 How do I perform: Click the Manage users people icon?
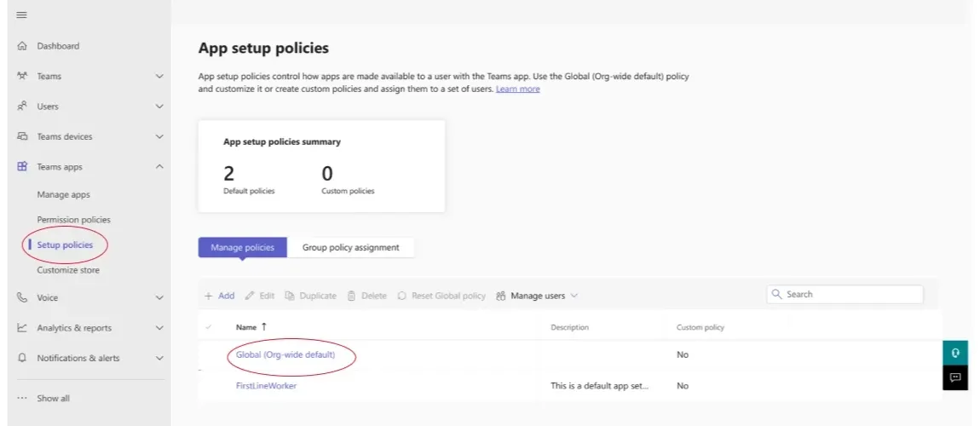coord(500,296)
